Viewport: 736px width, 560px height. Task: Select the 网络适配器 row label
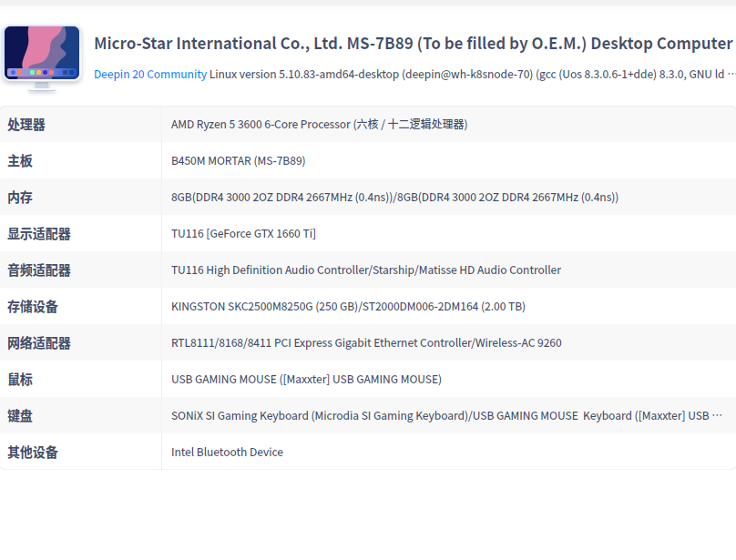coord(39,343)
